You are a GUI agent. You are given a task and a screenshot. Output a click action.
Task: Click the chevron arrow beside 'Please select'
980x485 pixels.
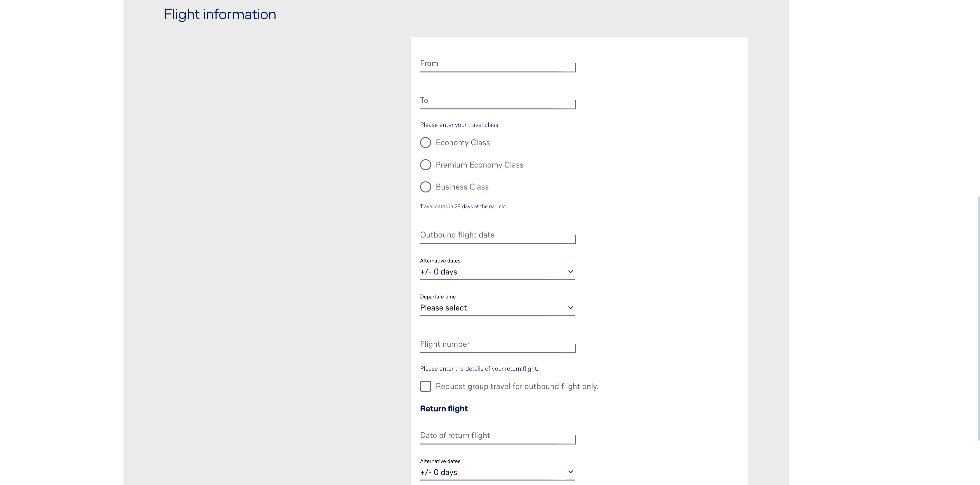coord(570,308)
